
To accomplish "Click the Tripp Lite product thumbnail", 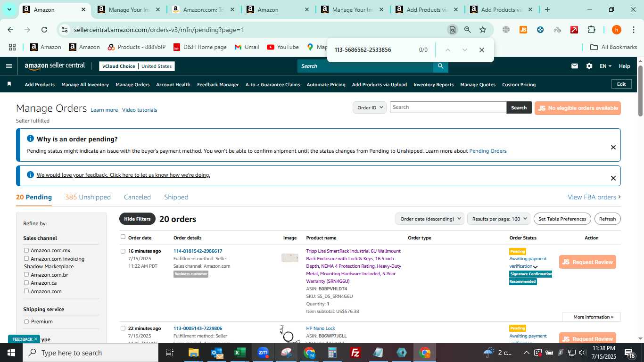I will [289, 258].
